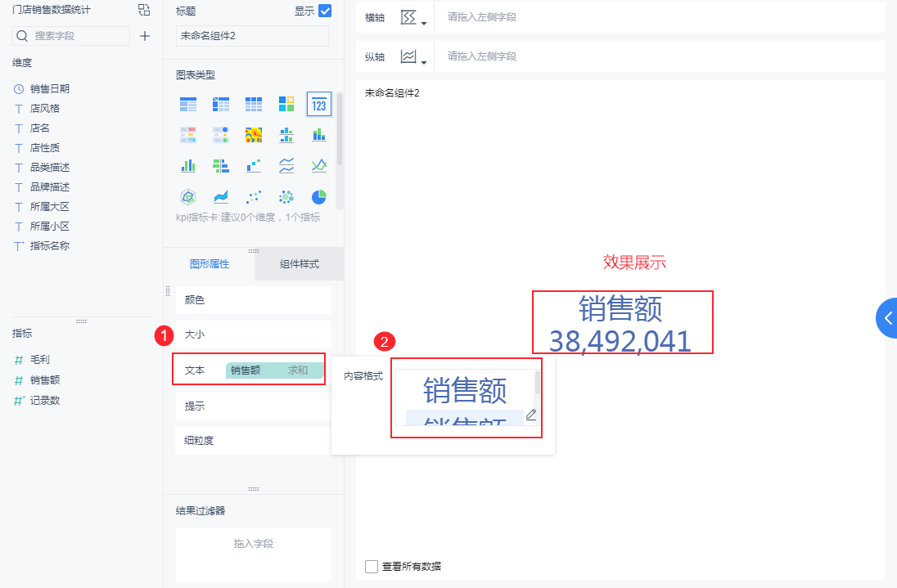The height and width of the screenshot is (588, 897).
Task: Open the 横轴 axis type dropdown
Action: click(413, 18)
